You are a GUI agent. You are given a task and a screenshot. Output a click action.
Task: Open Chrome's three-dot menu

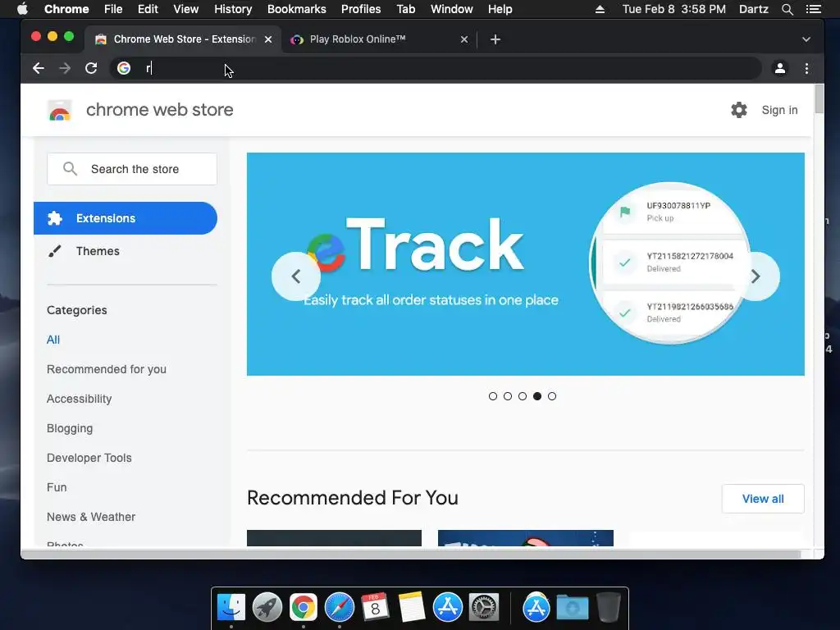coord(806,68)
